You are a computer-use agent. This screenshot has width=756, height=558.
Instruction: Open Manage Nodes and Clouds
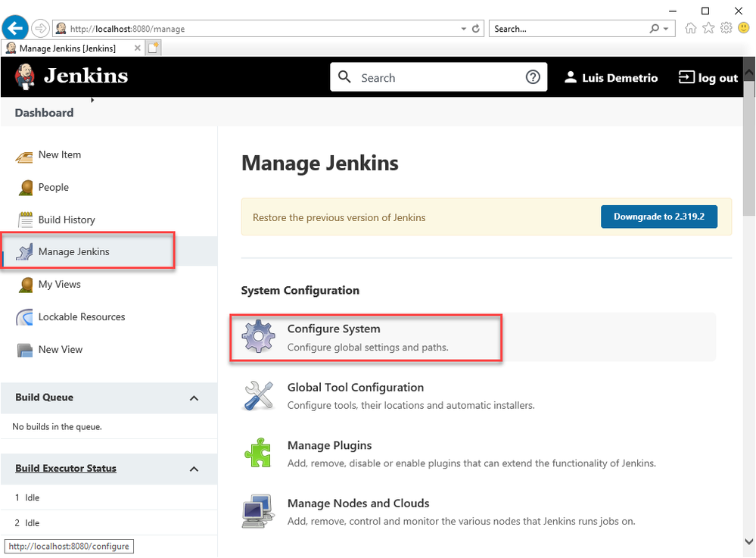coord(358,503)
